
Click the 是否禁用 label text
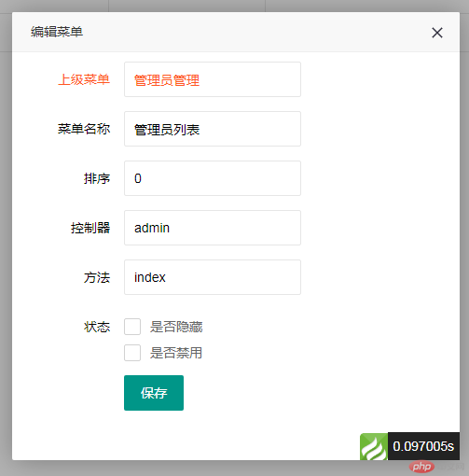[x=176, y=353]
